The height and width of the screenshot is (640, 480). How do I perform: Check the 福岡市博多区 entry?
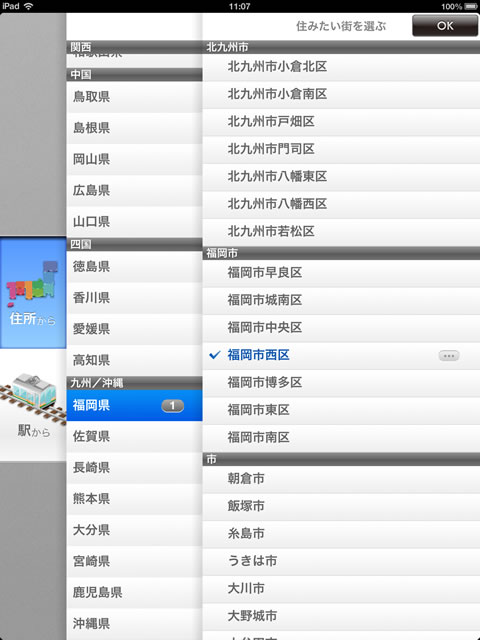[341, 383]
